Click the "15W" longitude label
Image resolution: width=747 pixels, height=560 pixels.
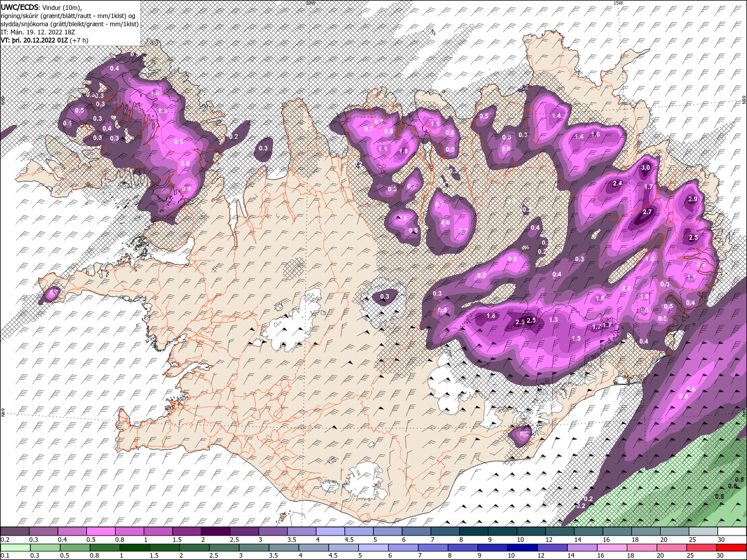click(619, 2)
